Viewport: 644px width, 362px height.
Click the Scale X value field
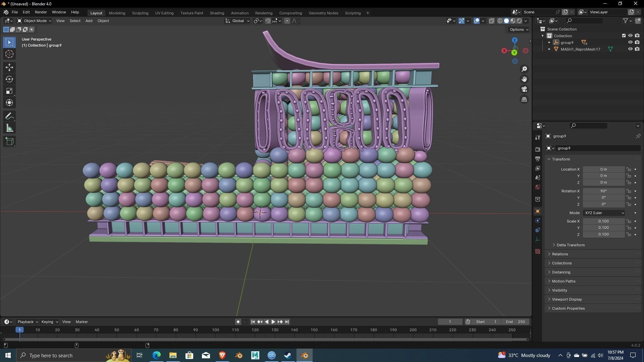[603, 221]
